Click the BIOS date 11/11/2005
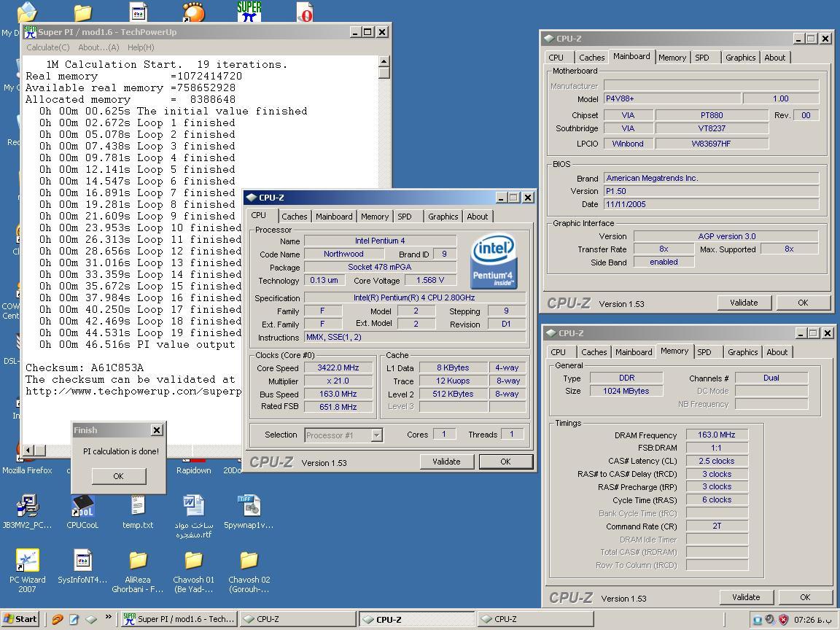840x630 pixels. [x=712, y=204]
